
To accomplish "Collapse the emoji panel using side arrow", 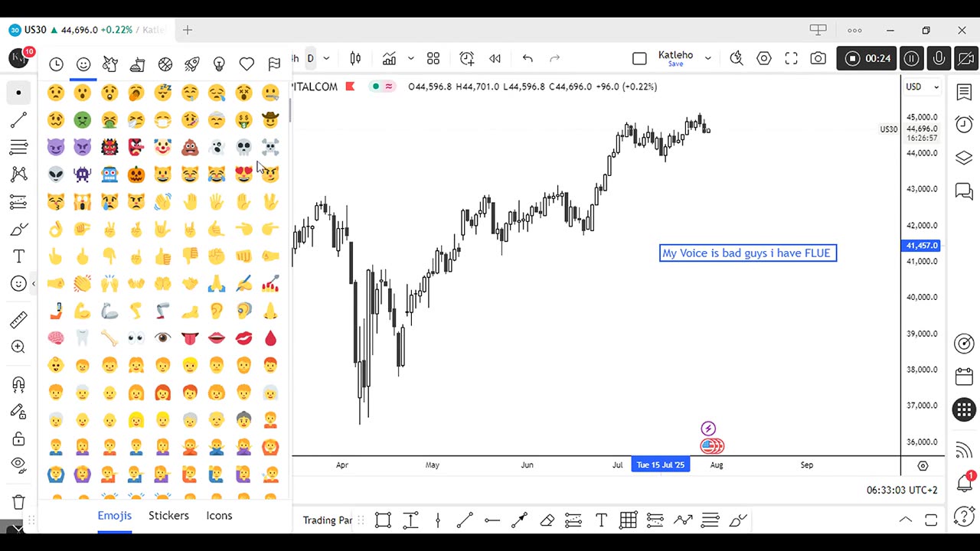I will pyautogui.click(x=33, y=284).
